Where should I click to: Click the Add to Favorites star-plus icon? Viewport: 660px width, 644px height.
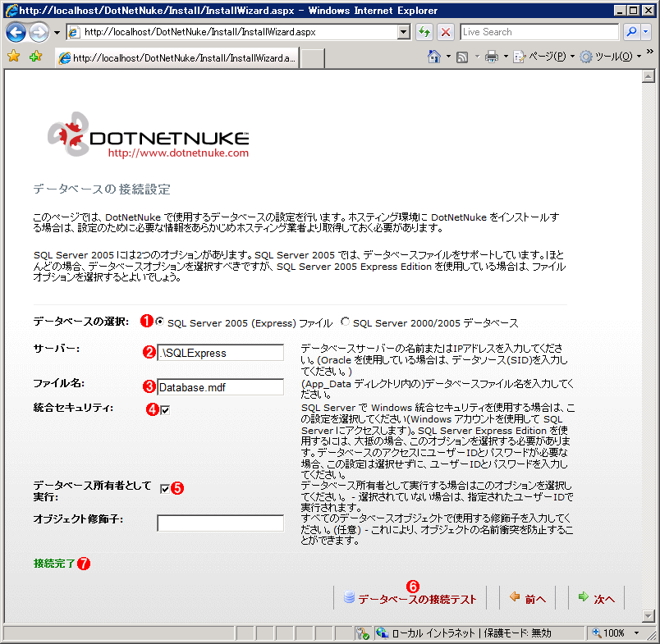pyautogui.click(x=36, y=56)
